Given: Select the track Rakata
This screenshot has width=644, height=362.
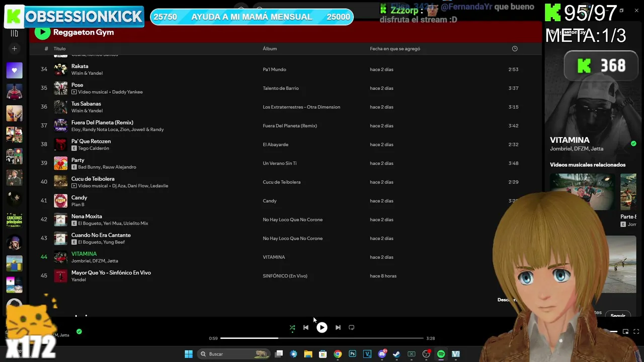Looking at the screenshot, I should pyautogui.click(x=79, y=66).
